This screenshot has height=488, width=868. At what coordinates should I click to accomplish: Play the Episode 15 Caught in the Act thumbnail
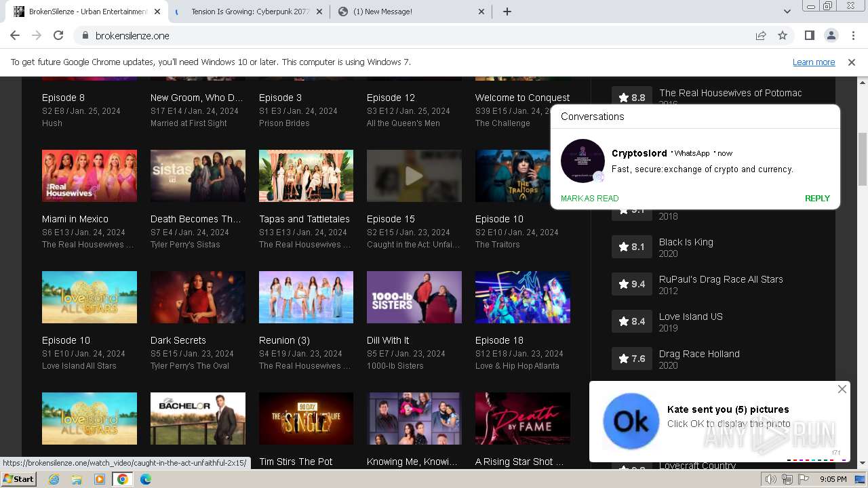[x=414, y=176]
